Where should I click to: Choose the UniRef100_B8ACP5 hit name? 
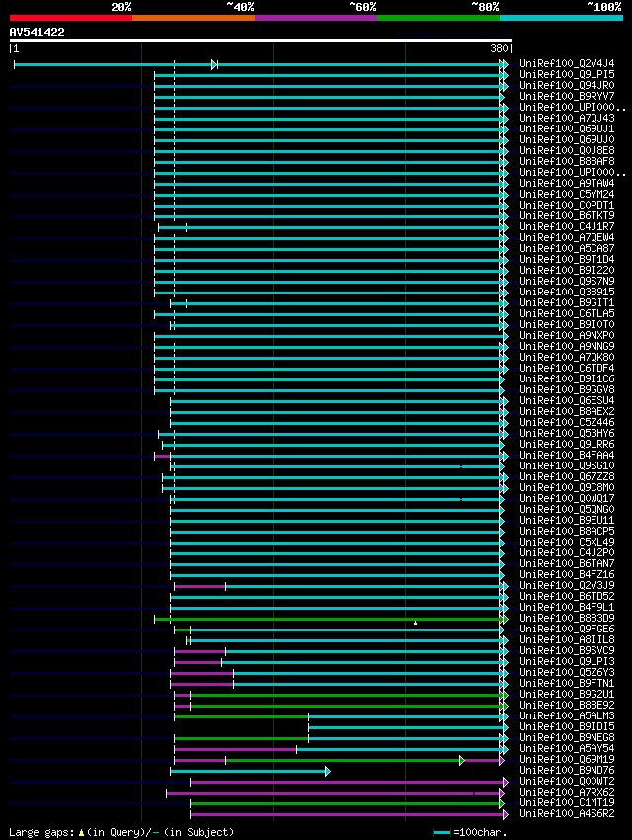click(567, 531)
